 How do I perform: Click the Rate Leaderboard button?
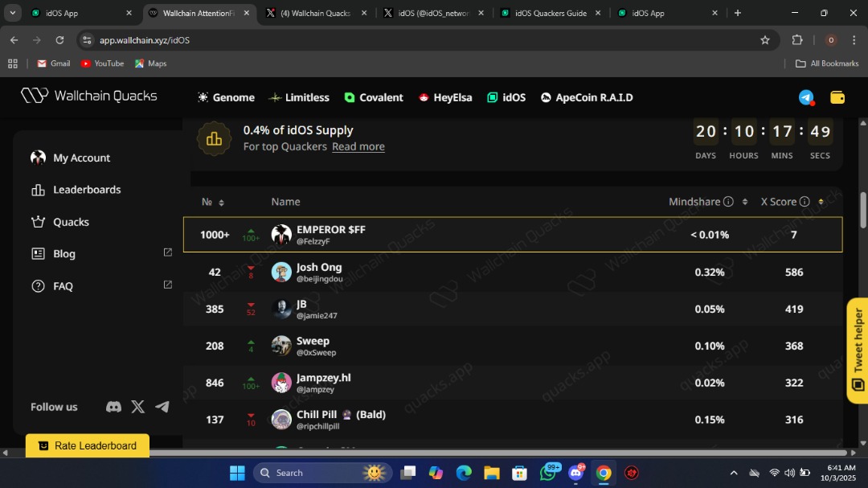(87, 445)
